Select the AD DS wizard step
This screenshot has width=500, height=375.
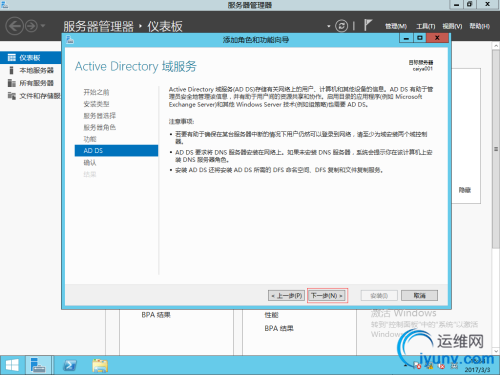tap(116, 151)
